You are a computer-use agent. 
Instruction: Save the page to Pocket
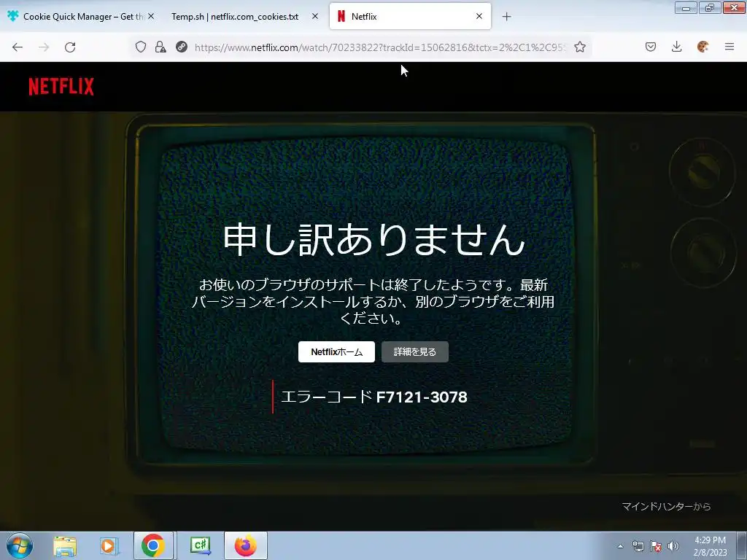[651, 47]
